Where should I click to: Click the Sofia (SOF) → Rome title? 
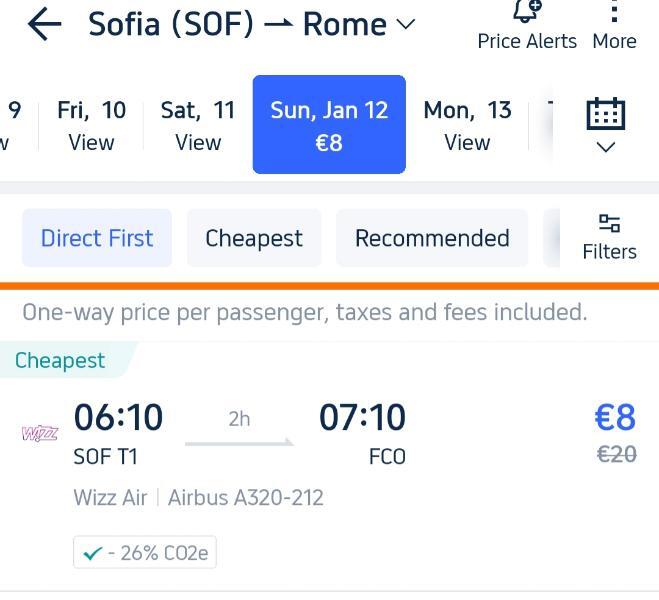tap(237, 24)
